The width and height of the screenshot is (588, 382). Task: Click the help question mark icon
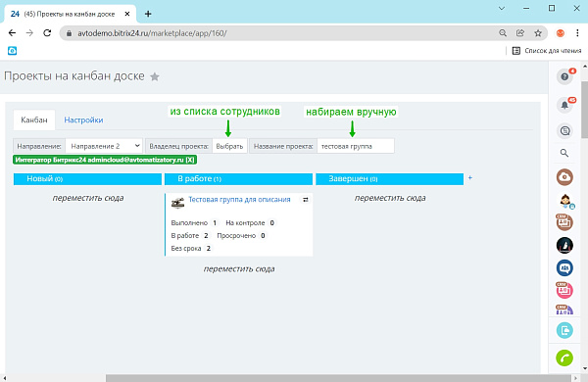coord(564,76)
